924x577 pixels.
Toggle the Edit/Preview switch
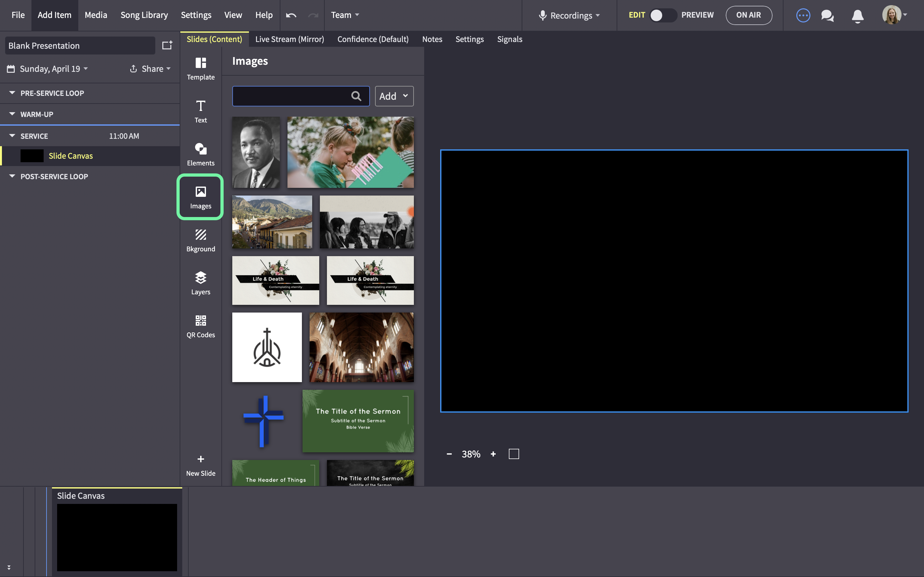point(663,15)
